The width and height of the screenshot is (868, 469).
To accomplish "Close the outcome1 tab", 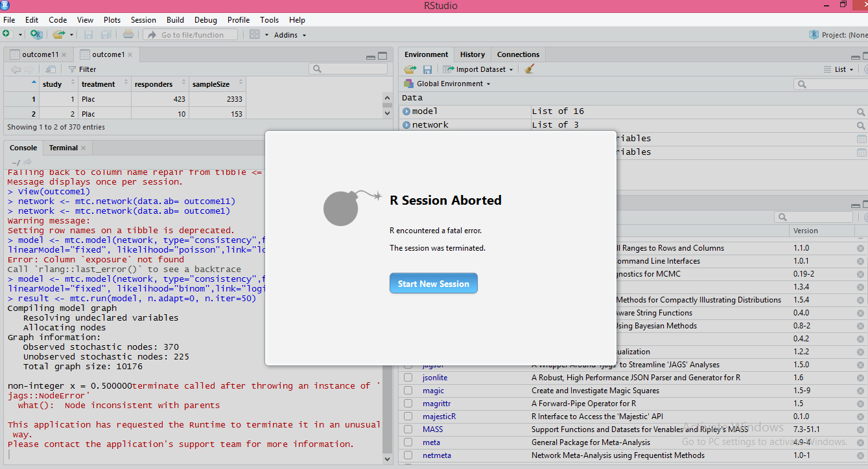I will [x=130, y=54].
